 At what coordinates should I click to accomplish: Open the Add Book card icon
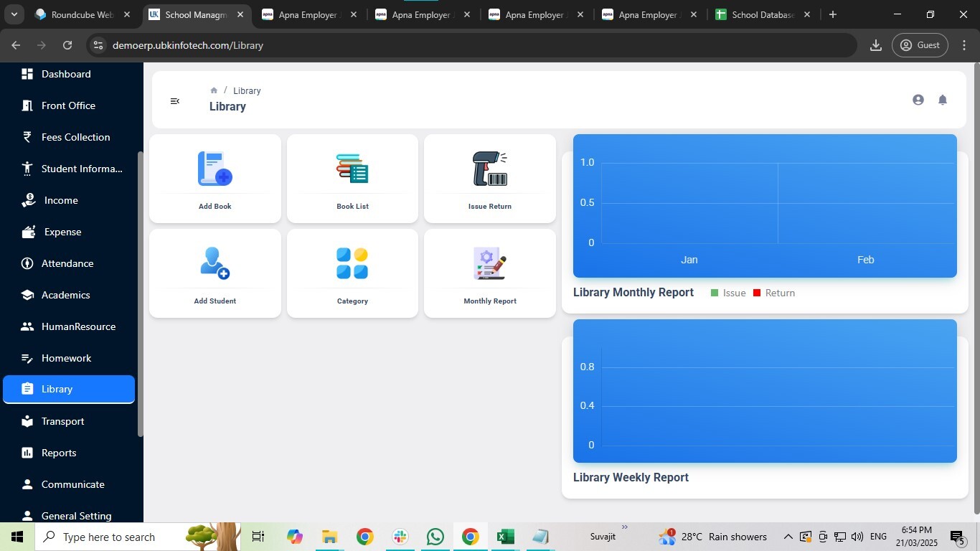(x=215, y=169)
